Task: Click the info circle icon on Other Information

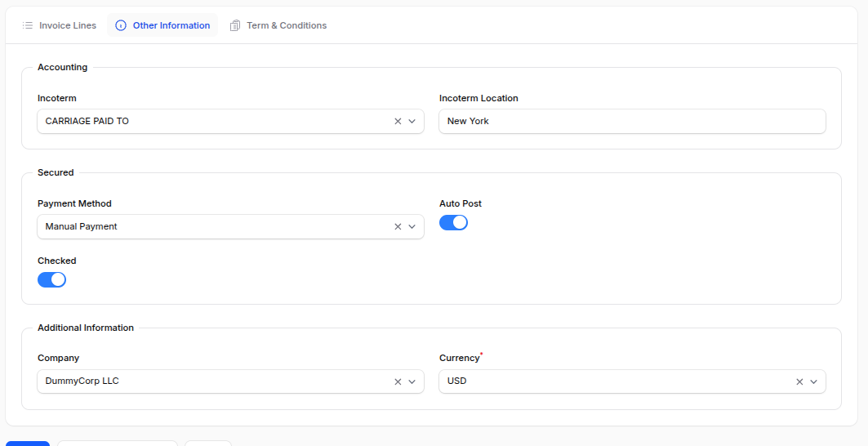Action: [x=121, y=25]
